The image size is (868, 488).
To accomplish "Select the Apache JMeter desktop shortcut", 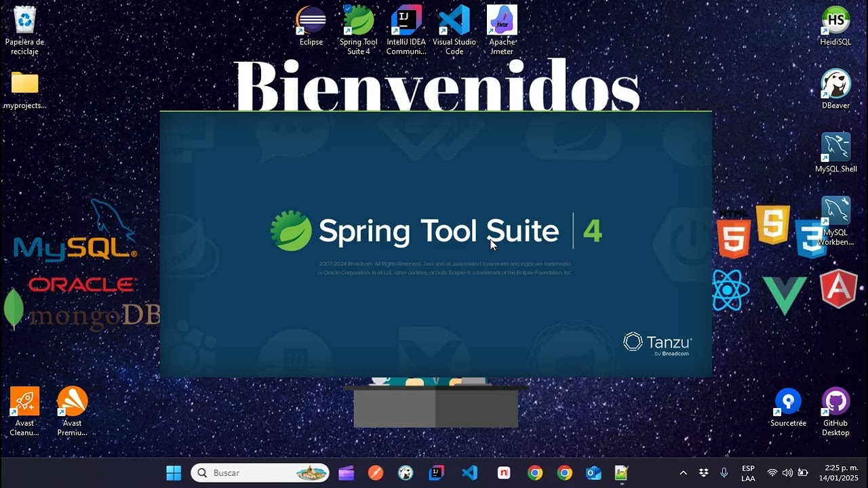I will click(502, 30).
